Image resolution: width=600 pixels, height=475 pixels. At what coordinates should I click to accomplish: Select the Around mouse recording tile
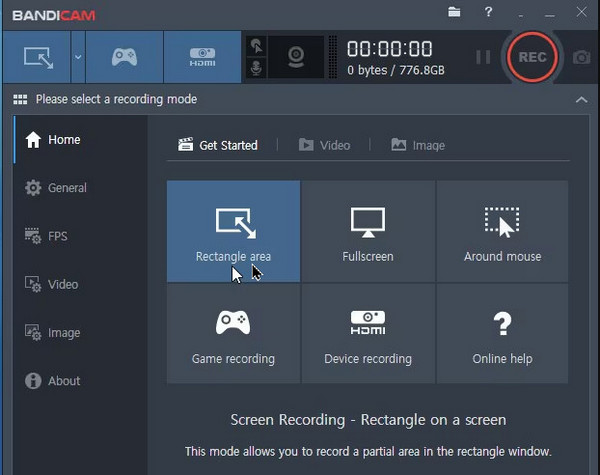click(x=502, y=231)
